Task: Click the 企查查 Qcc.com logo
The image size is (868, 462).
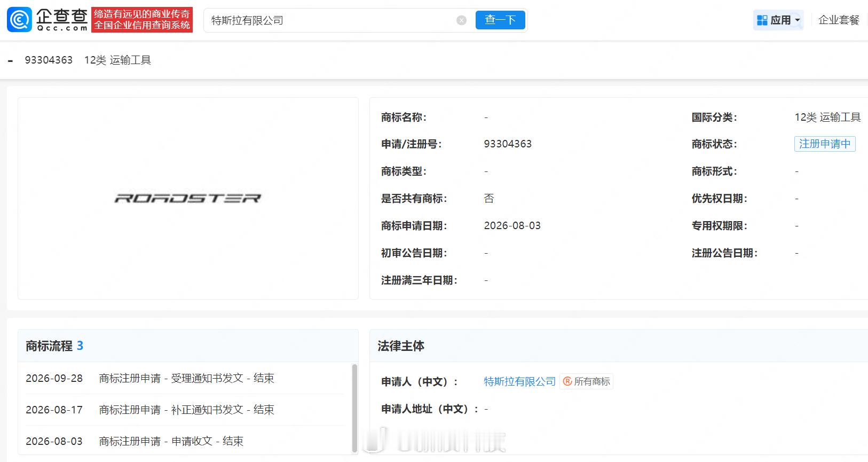Action: [47, 20]
